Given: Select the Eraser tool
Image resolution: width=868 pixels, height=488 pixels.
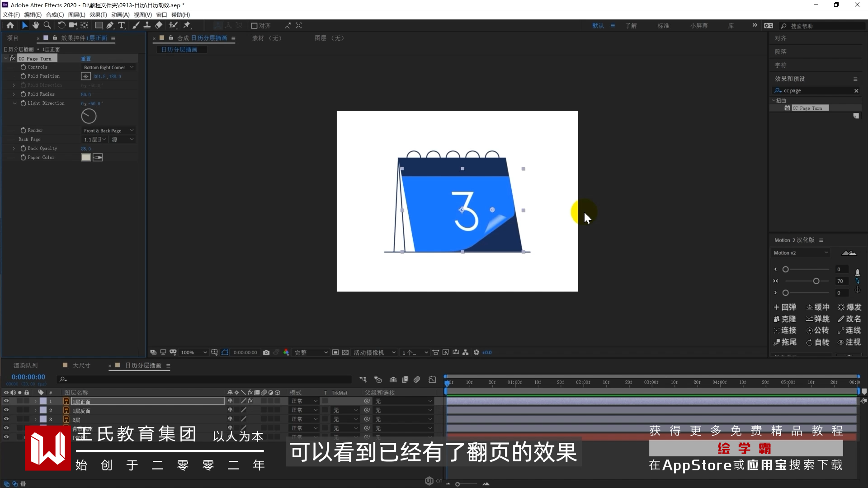Looking at the screenshot, I should pyautogui.click(x=159, y=25).
